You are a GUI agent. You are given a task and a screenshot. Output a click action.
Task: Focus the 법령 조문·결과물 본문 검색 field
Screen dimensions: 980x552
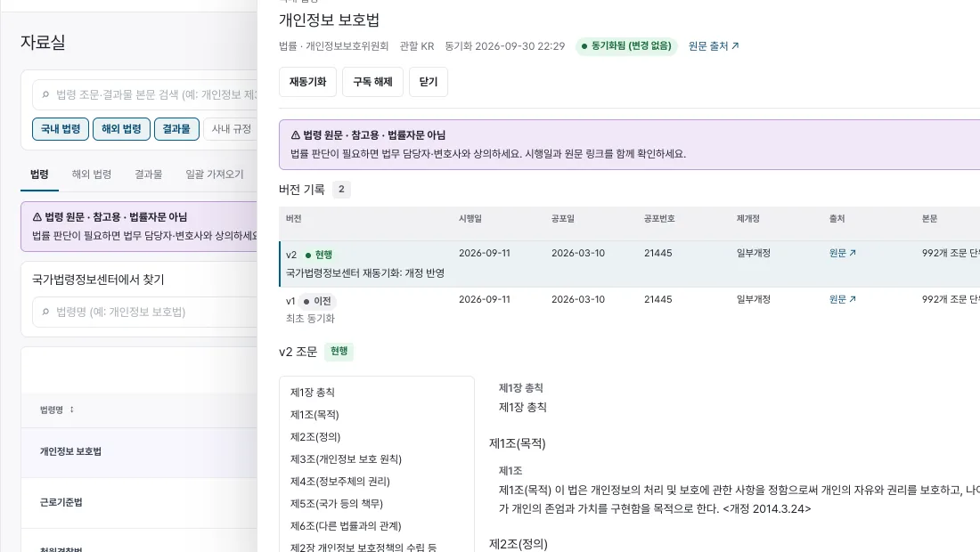pyautogui.click(x=145, y=94)
